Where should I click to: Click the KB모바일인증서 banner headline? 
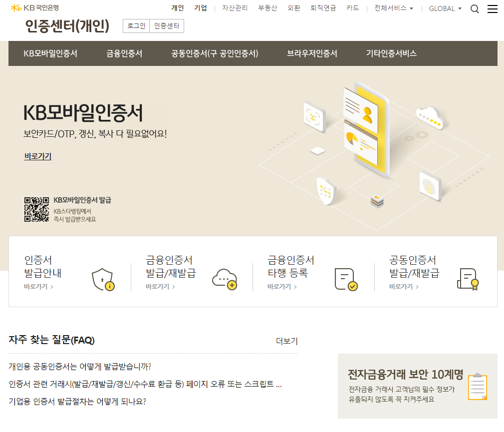83,113
